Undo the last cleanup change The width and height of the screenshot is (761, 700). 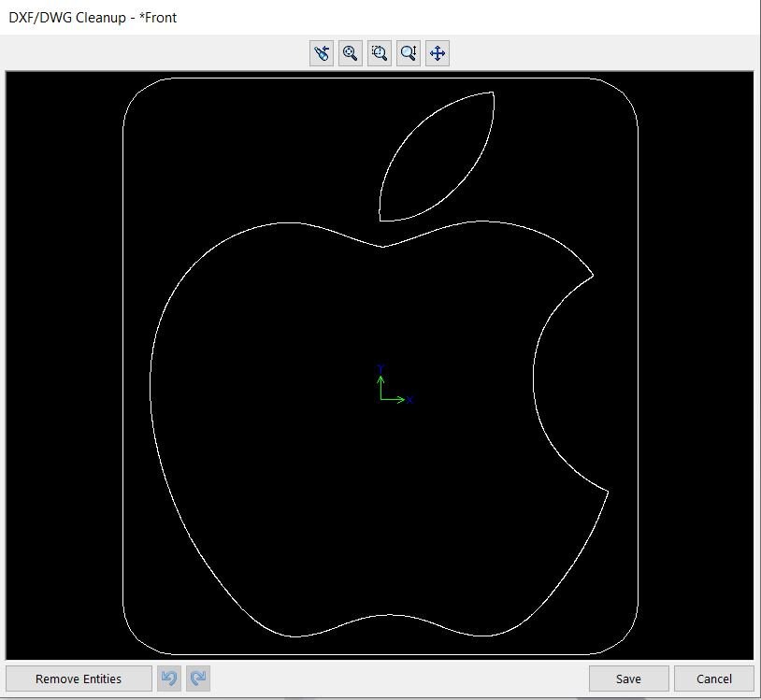click(x=169, y=679)
